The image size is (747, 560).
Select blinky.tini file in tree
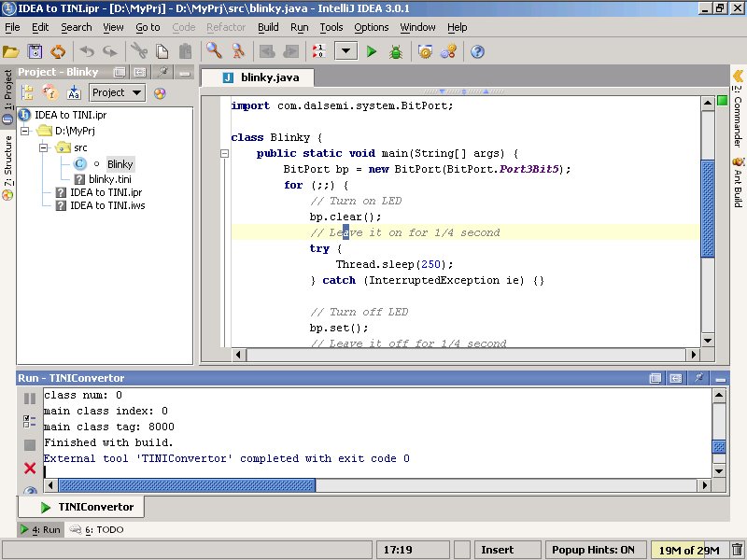tap(110, 179)
